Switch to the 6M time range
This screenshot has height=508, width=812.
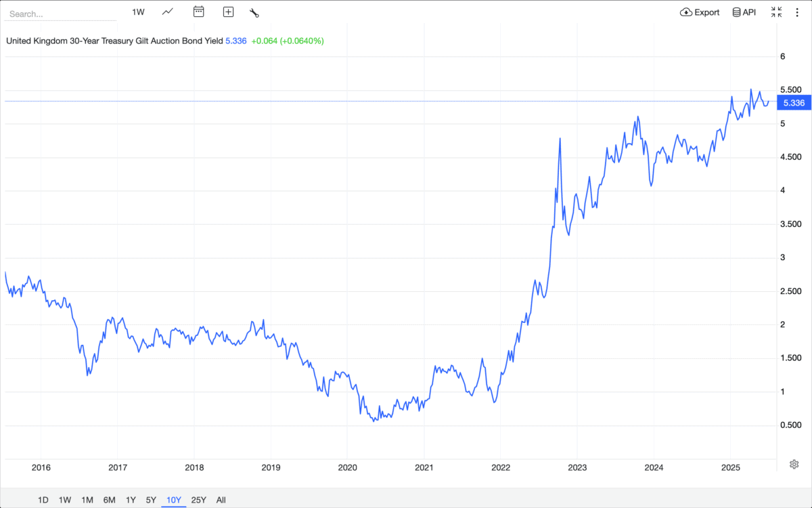(x=109, y=500)
